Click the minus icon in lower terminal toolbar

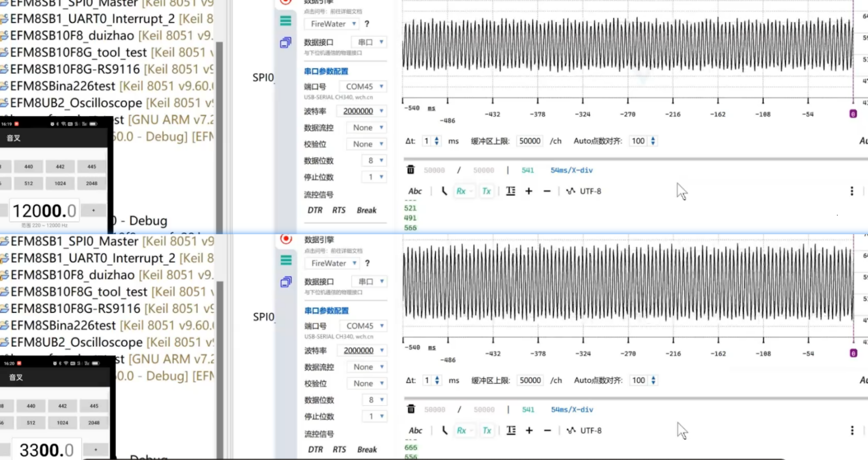point(547,430)
